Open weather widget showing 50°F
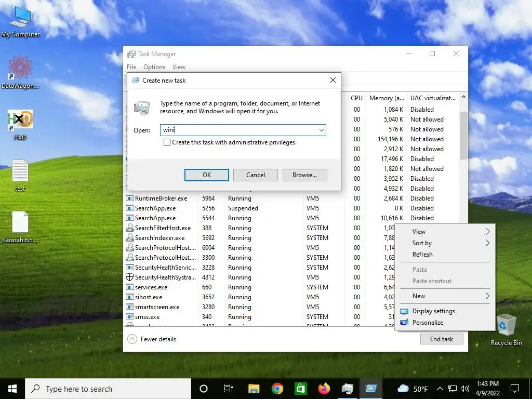This screenshot has height=399, width=532. tap(412, 389)
